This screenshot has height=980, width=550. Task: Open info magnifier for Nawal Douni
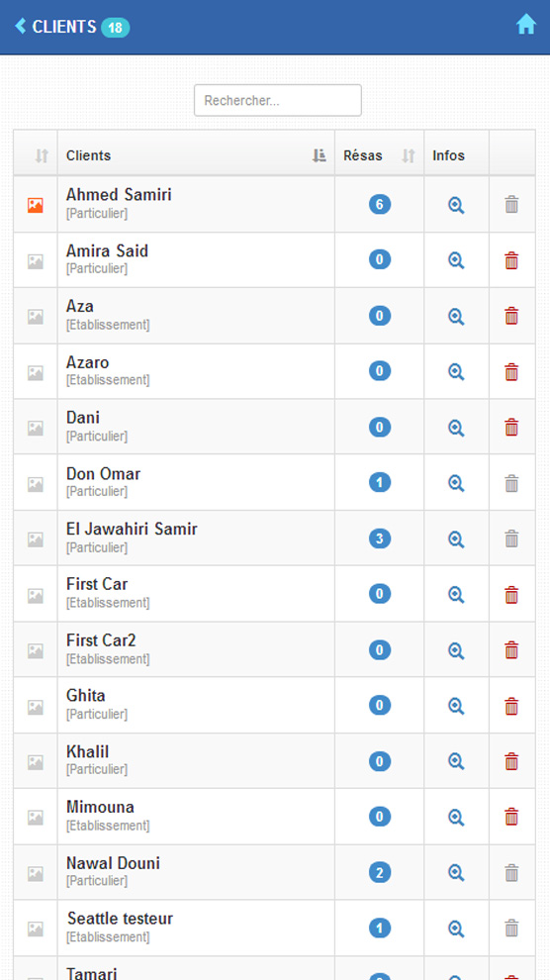pos(456,873)
